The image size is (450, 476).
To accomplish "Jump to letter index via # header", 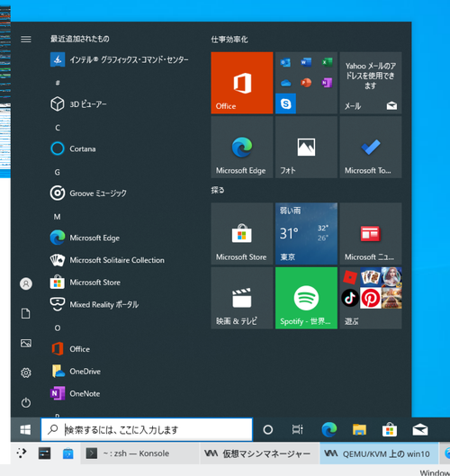I will 58,83.
